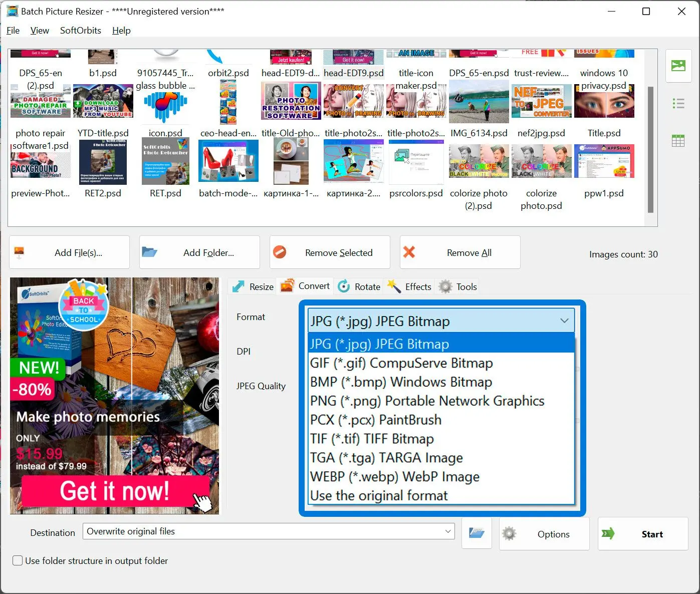Image resolution: width=700 pixels, height=594 pixels.
Task: Select JPG (*.jpg) JPEG Bitmap option
Action: [441, 344]
